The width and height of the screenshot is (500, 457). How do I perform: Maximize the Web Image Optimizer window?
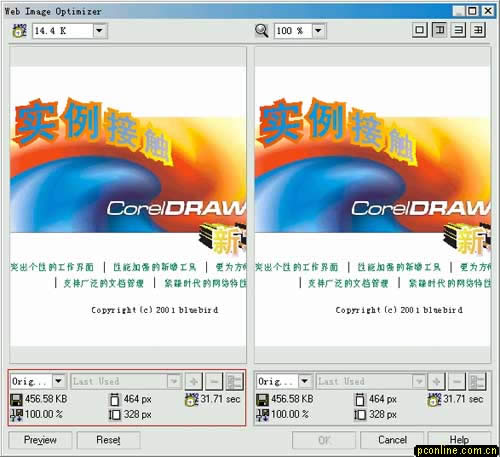click(473, 11)
